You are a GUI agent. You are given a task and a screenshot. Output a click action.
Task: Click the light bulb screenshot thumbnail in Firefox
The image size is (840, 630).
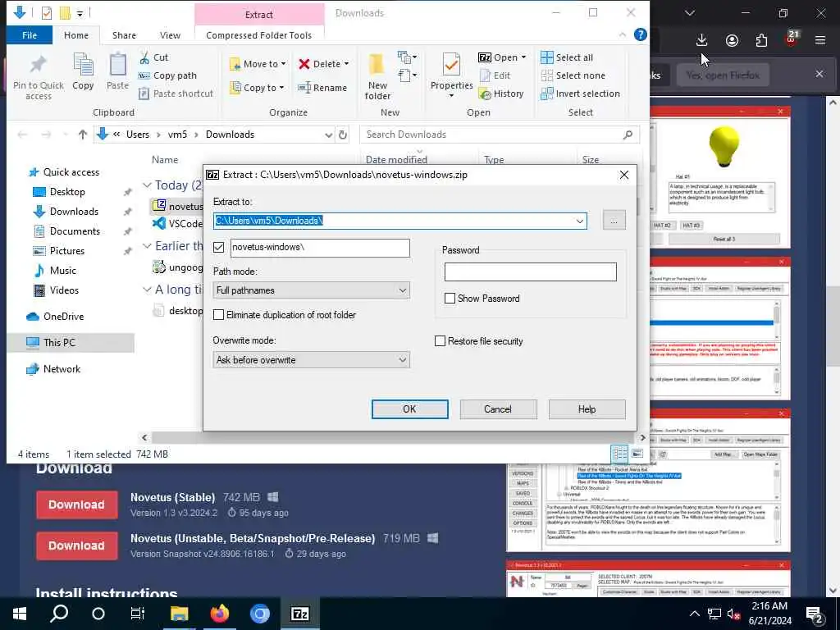720,177
